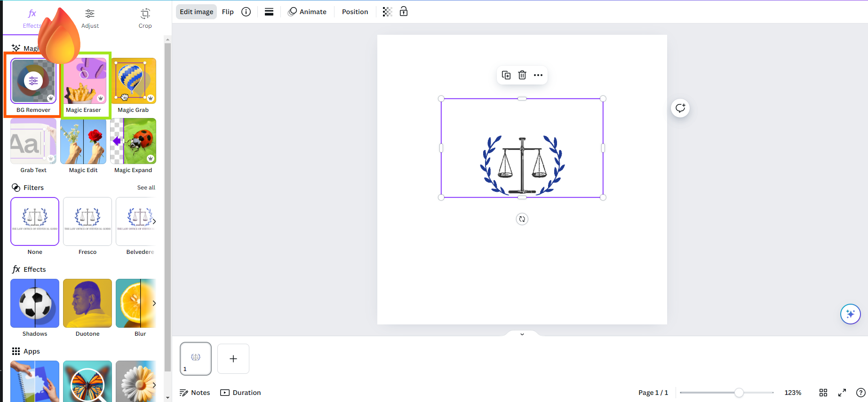The image size is (868, 402).
Task: Click the zoom slider handle
Action: tap(739, 393)
